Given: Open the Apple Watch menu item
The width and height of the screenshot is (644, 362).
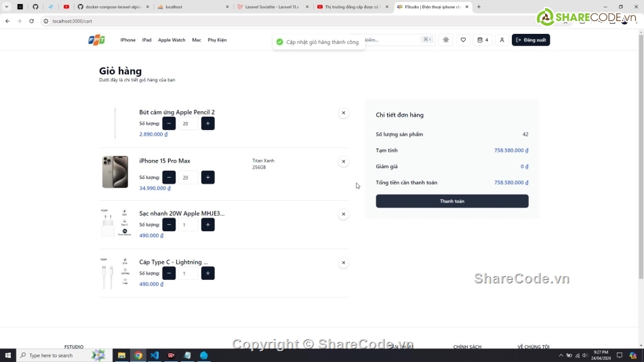Looking at the screenshot, I should click(172, 40).
